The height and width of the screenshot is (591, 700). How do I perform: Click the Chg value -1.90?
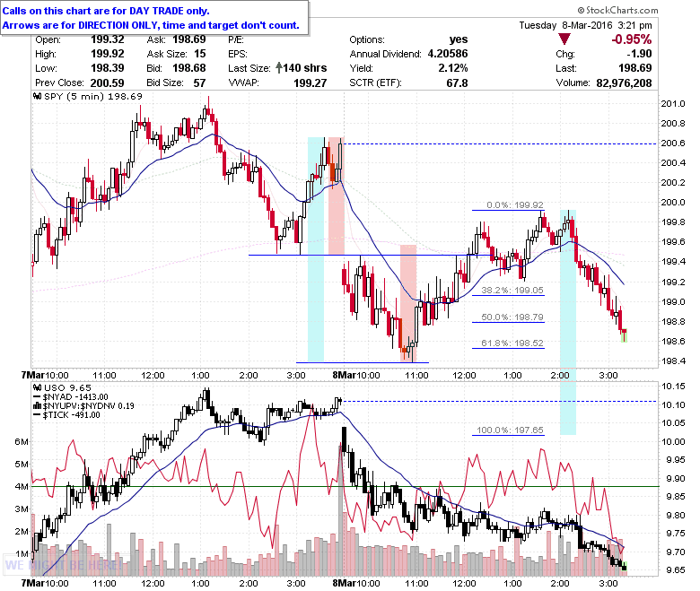click(x=639, y=54)
